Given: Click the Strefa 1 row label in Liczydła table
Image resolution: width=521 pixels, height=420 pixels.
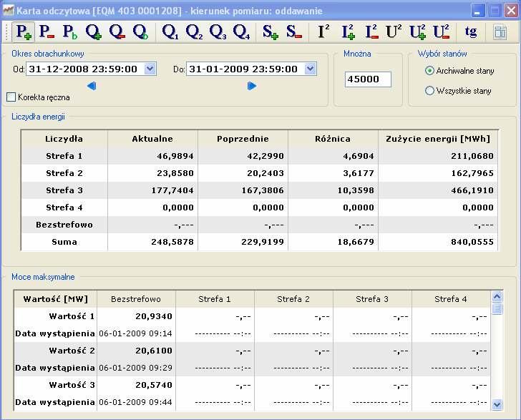Looking at the screenshot, I should pos(64,156).
